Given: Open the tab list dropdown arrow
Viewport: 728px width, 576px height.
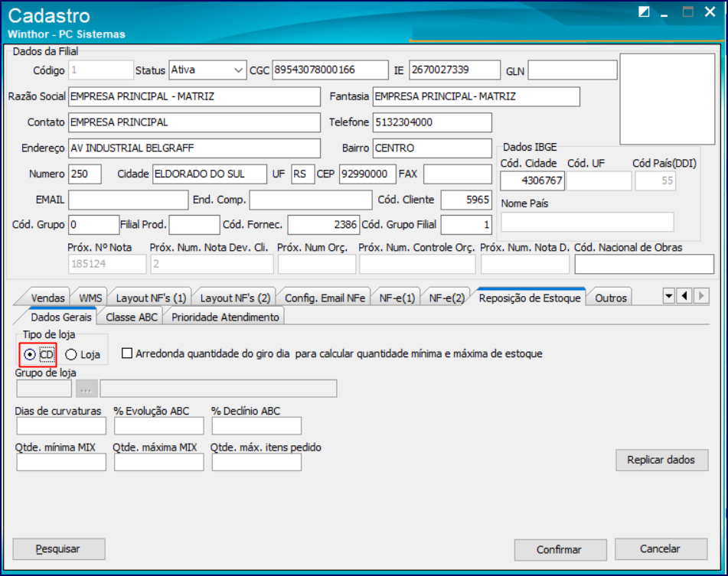Looking at the screenshot, I should 668,296.
